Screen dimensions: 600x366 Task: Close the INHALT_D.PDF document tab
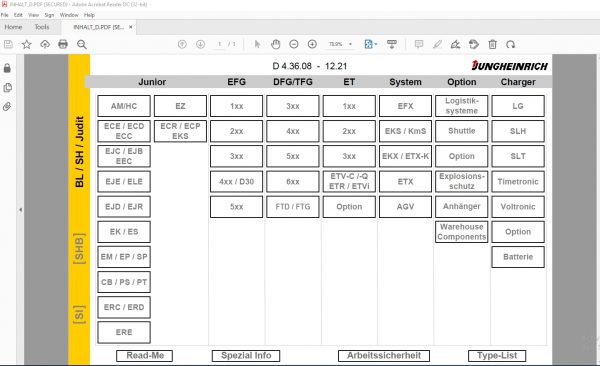click(130, 27)
